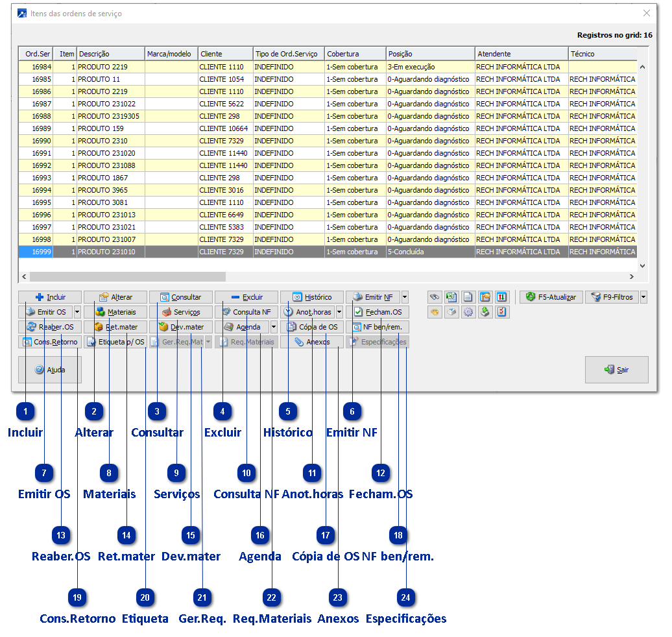Click the grid's horizontal scrollbar thumb
Image resolution: width=672 pixels, height=637 pixels.
click(126, 276)
